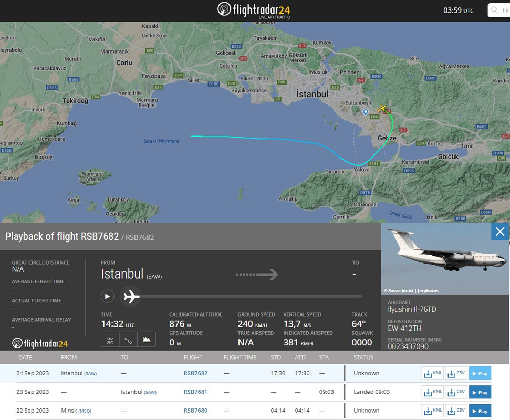Start playback with the round play button
This screenshot has width=510, height=420.
click(x=107, y=296)
